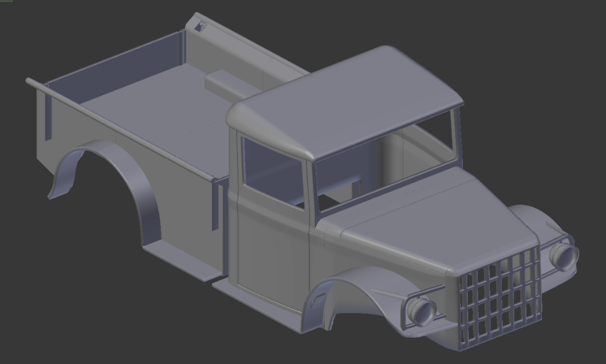This screenshot has width=606, height=364.
Task: Click the square notch atop the bed corner
Action: coord(202,25)
